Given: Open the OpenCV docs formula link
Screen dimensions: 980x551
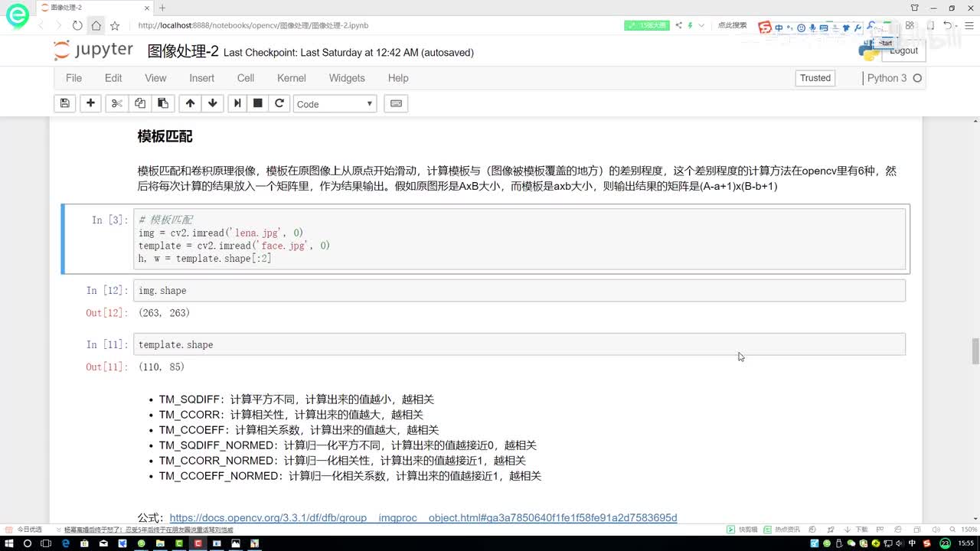Looking at the screenshot, I should (423, 518).
